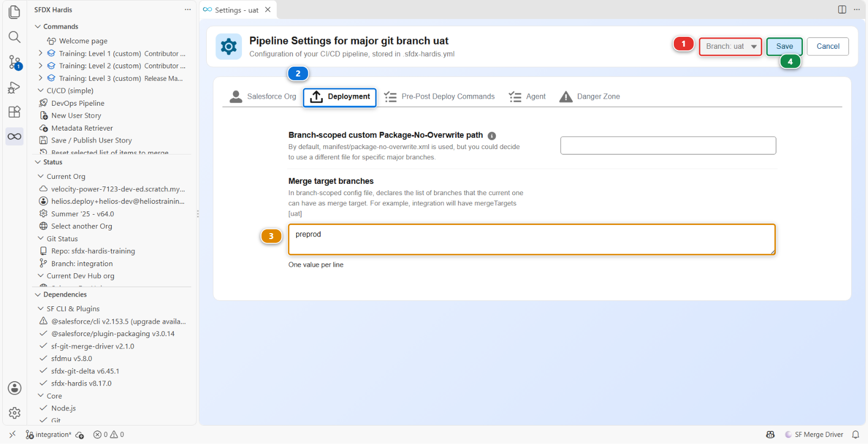The image size is (868, 444).
Task: Click the errors and warnings status indicator
Action: coord(108,435)
